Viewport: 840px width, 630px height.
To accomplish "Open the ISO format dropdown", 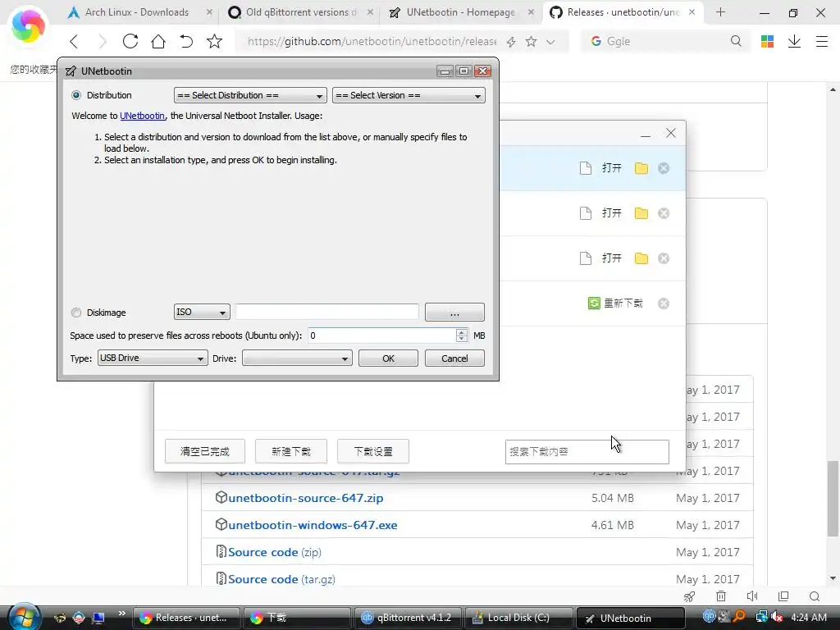I will click(x=202, y=312).
